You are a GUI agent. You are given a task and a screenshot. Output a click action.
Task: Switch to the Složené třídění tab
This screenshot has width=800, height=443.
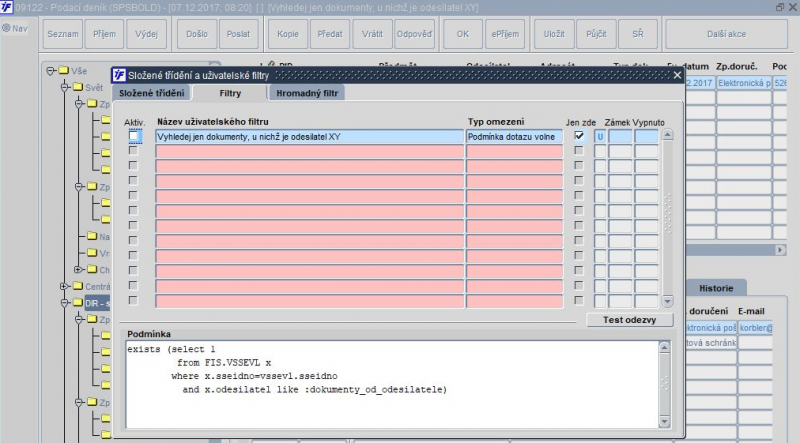[151, 93]
